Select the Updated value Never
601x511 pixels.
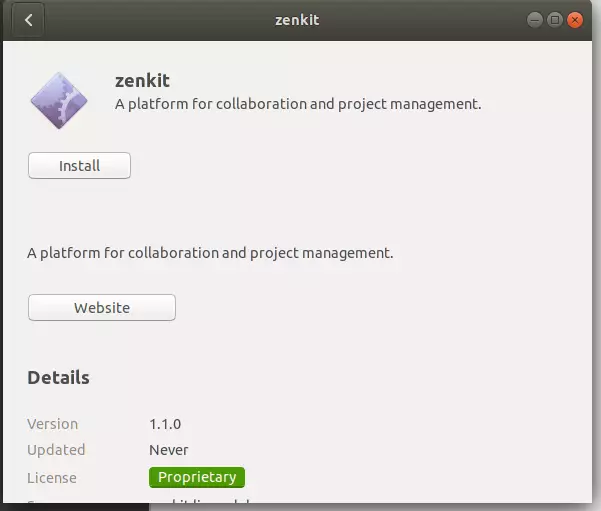coord(169,450)
